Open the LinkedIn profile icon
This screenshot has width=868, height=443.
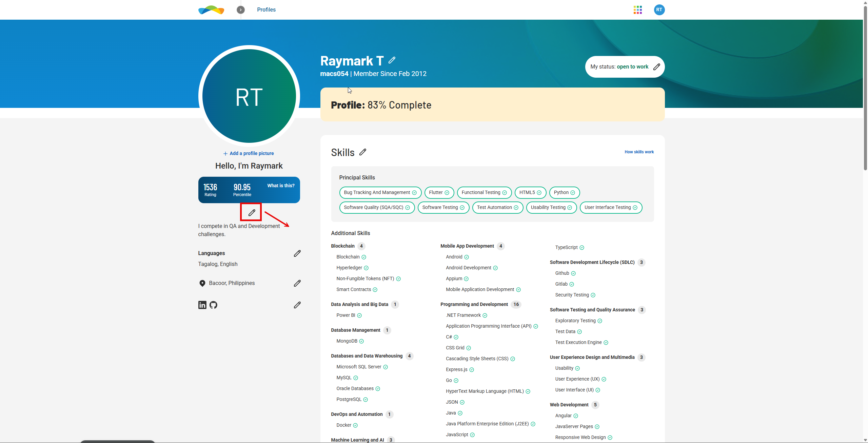(x=202, y=305)
